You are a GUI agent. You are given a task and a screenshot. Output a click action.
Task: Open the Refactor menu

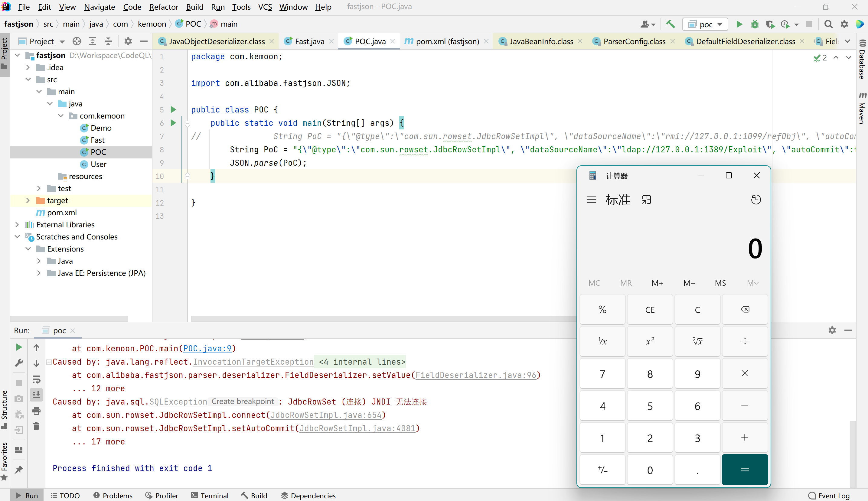164,7
